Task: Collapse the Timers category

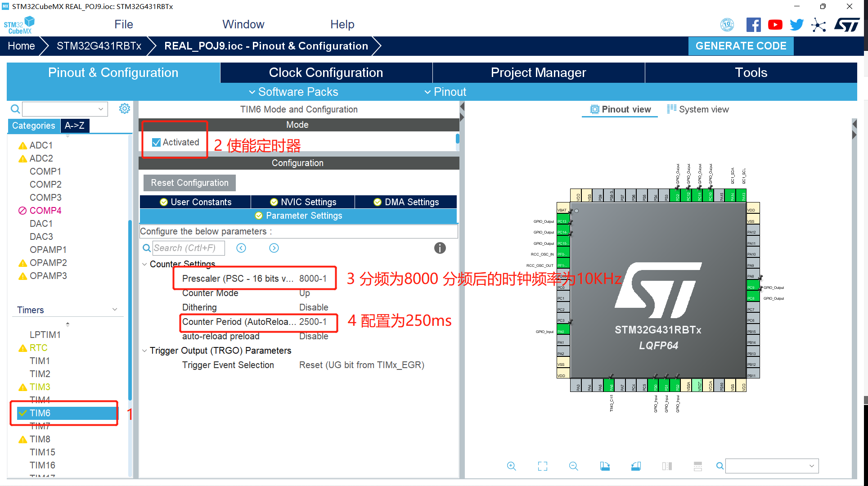Action: pyautogui.click(x=115, y=310)
